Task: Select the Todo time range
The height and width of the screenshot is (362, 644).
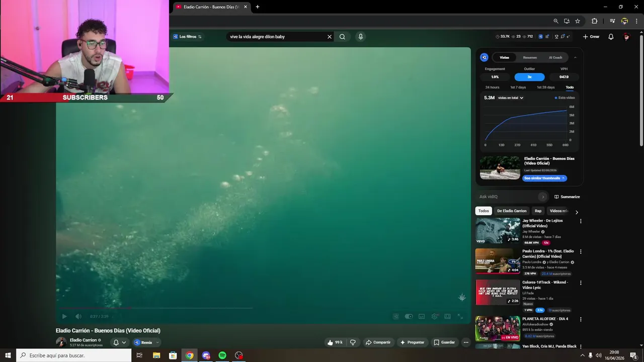Action: point(570,87)
